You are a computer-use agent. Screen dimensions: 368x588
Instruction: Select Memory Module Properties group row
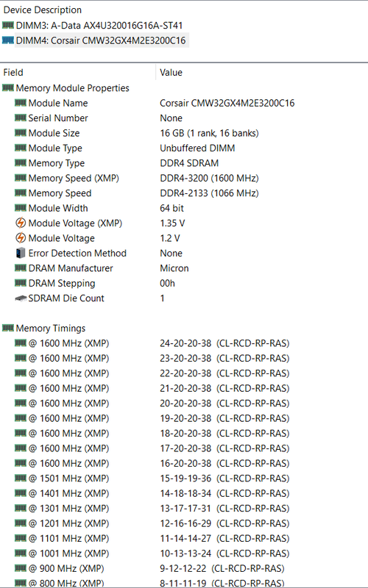pos(72,88)
